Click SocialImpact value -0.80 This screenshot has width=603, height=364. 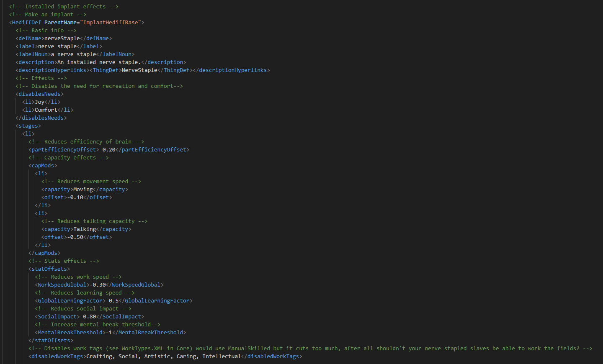[x=88, y=317]
